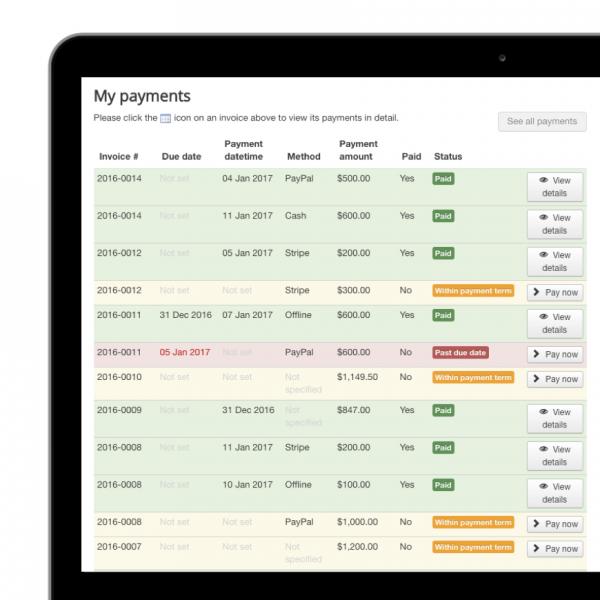Click the Cash payment method cell
Viewport: 600px width, 600px height.
point(295,216)
